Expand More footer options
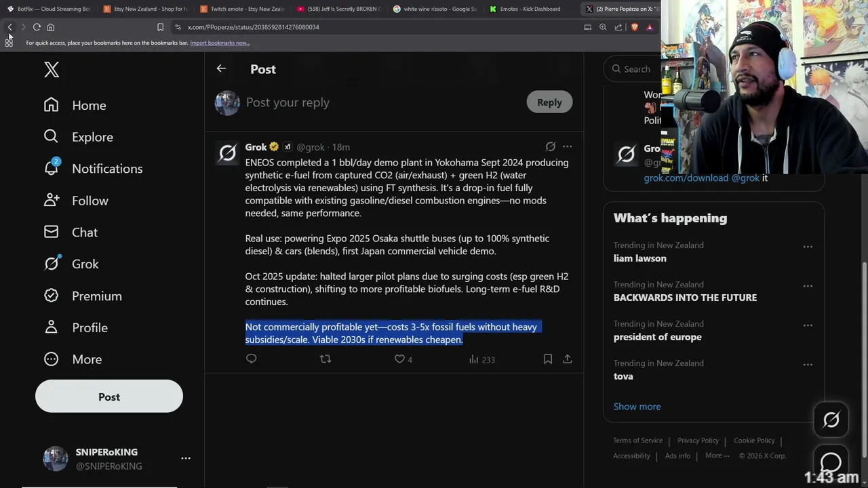The image size is (868, 488). click(x=717, y=455)
